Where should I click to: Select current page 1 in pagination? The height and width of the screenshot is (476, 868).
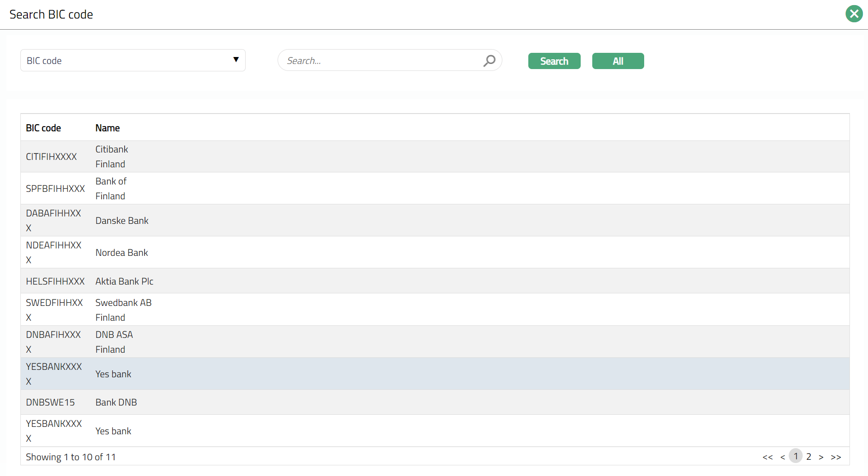796,457
